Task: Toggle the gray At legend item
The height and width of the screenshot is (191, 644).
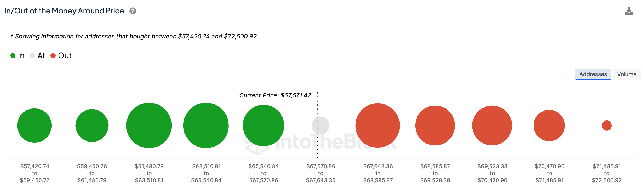Action: pos(38,56)
